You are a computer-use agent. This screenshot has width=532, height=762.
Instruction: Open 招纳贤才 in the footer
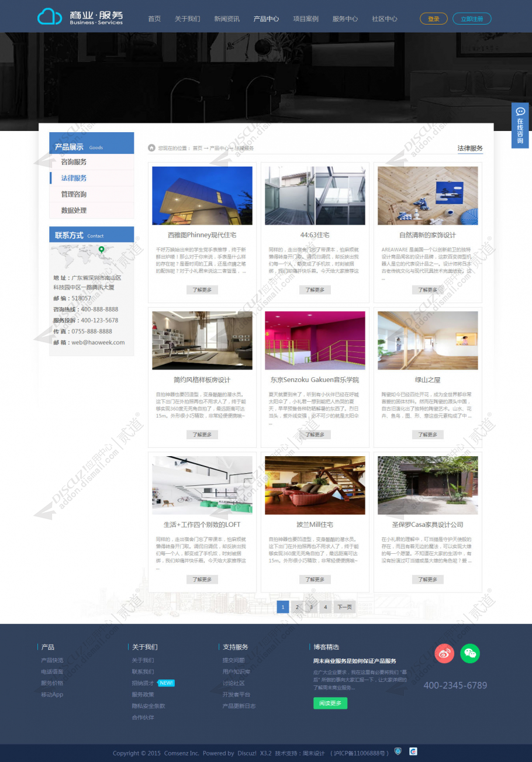pyautogui.click(x=143, y=683)
